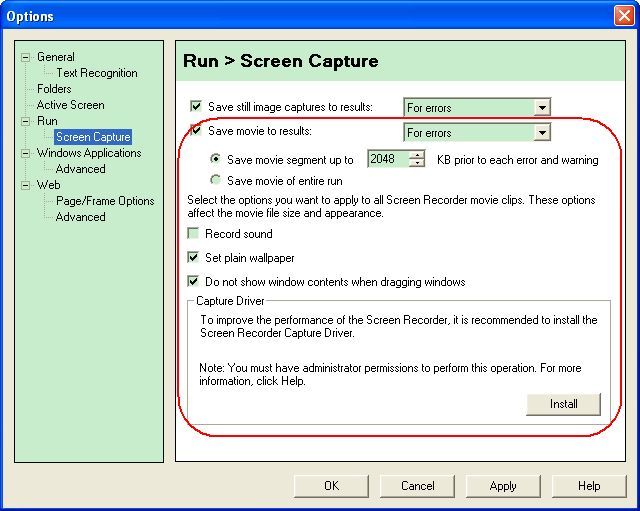The image size is (640, 511).
Task: Toggle Save movie to results checkbox
Action: tap(196, 130)
